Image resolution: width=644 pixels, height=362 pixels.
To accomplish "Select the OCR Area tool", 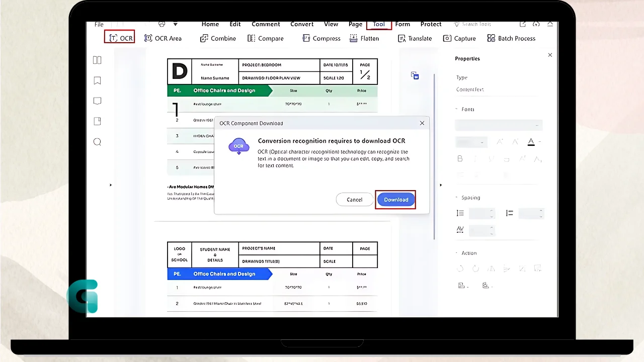I will point(163,38).
